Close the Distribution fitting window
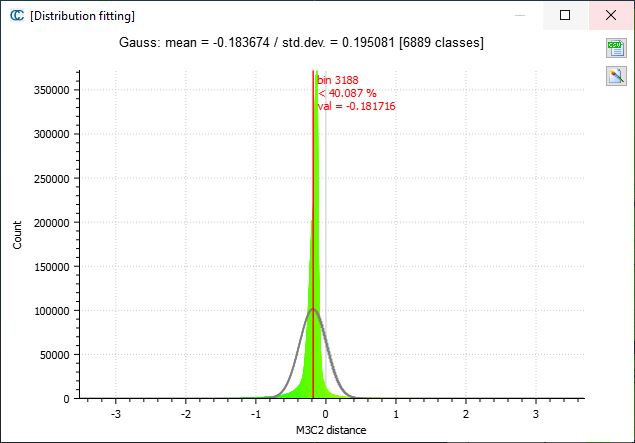Viewport: 635px width, 443px height. [x=611, y=16]
